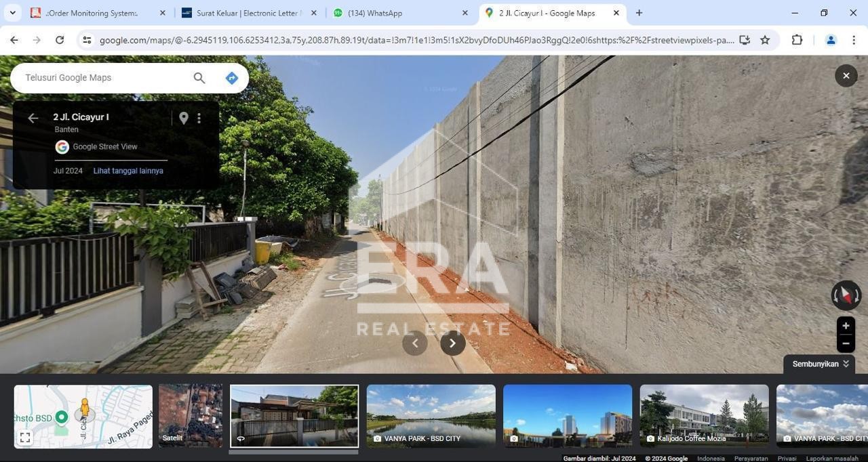Screen dimensions: 868x462
Task: Open the Chrome extensions puzzle icon
Action: (x=797, y=40)
